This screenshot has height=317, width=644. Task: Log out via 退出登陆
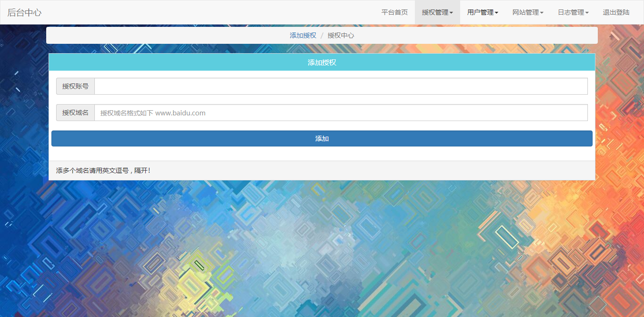click(x=616, y=12)
